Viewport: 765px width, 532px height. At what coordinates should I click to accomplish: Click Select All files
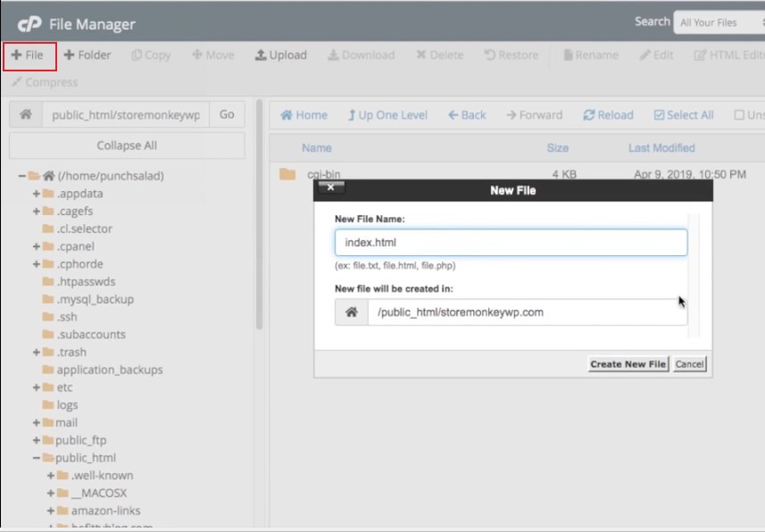(684, 115)
